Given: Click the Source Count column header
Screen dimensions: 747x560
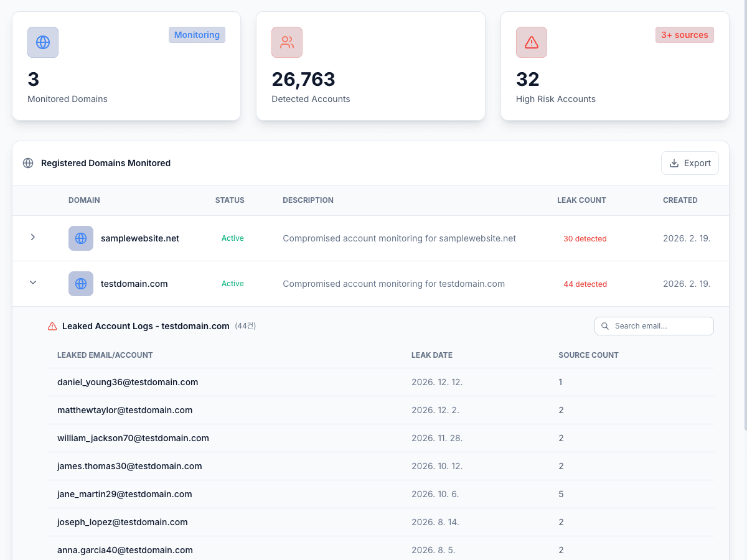Looking at the screenshot, I should (588, 355).
